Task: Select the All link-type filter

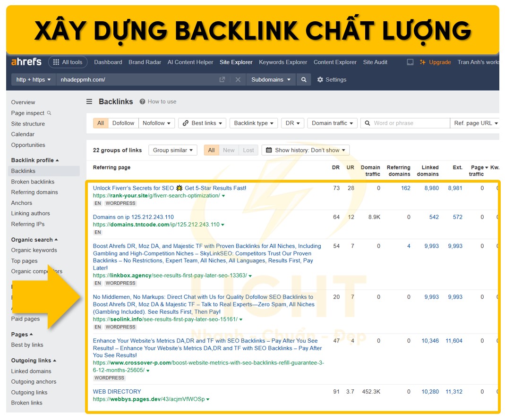Action: tap(101, 123)
